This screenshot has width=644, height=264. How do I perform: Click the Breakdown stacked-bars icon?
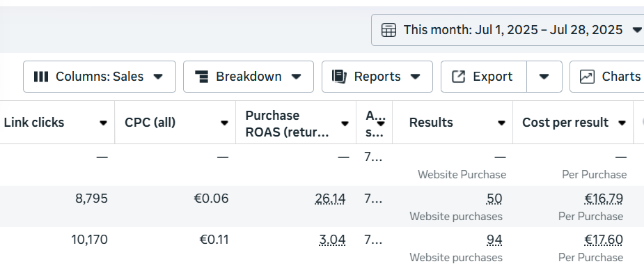point(201,77)
